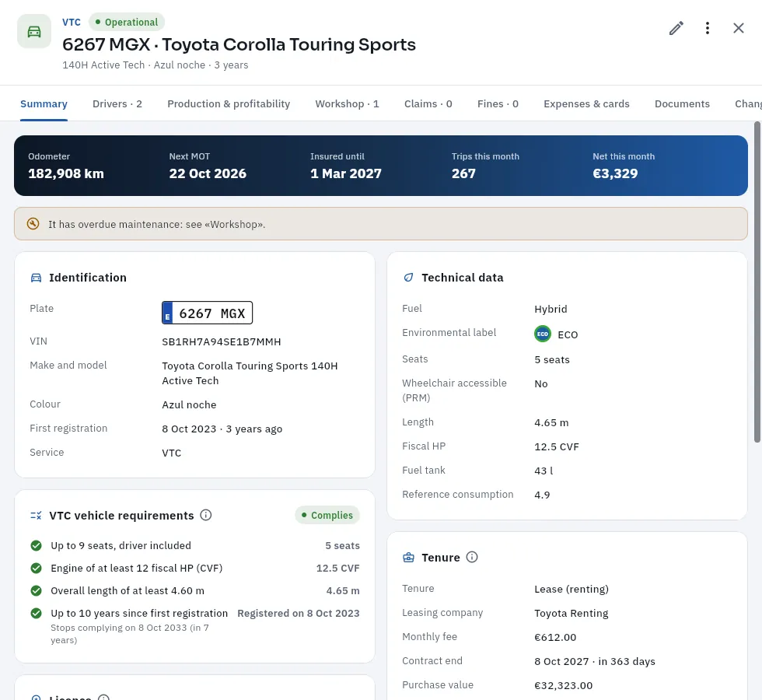Click the Next MOT 22 Oct 2026 value
The height and width of the screenshot is (700, 762).
coord(208,173)
